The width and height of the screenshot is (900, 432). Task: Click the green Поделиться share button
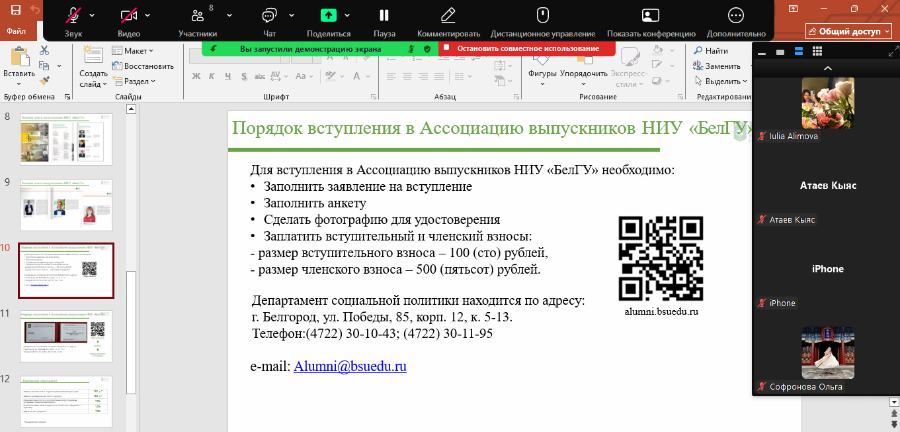(x=328, y=15)
